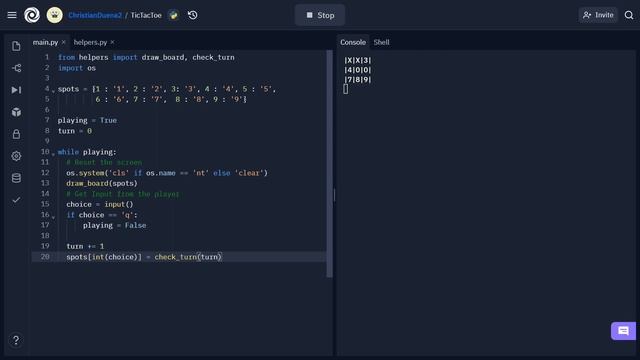
Task: Click 'turn += 1' code line
Action: [85, 246]
